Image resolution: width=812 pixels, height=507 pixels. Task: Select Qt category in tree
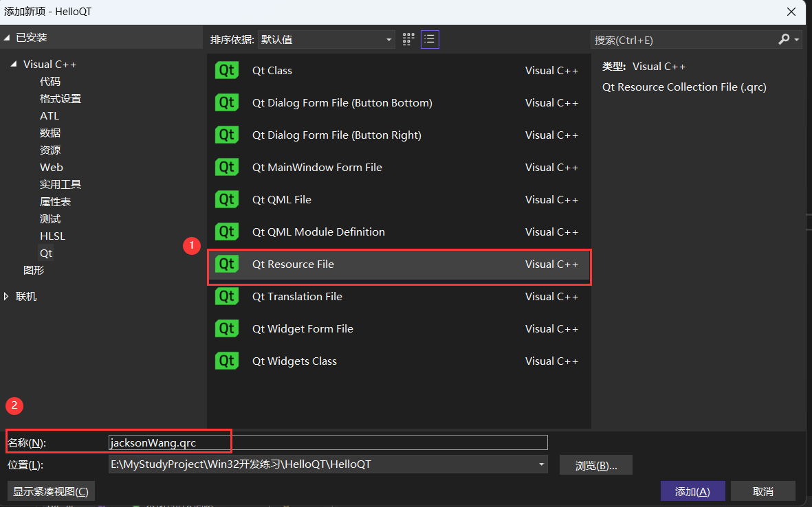point(46,253)
